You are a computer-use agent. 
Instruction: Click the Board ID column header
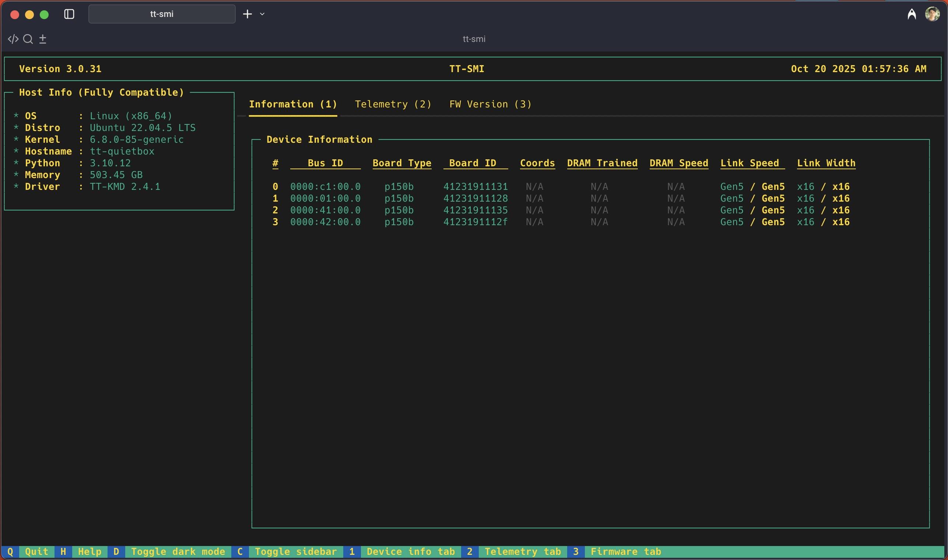(473, 163)
